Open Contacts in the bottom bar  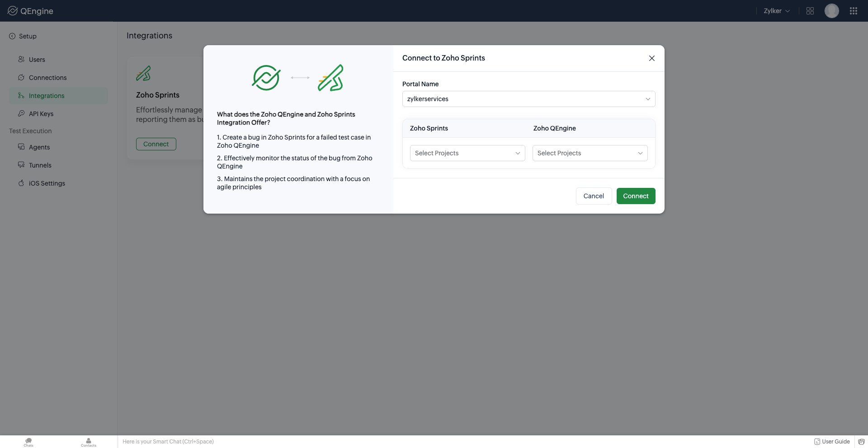pos(89,442)
